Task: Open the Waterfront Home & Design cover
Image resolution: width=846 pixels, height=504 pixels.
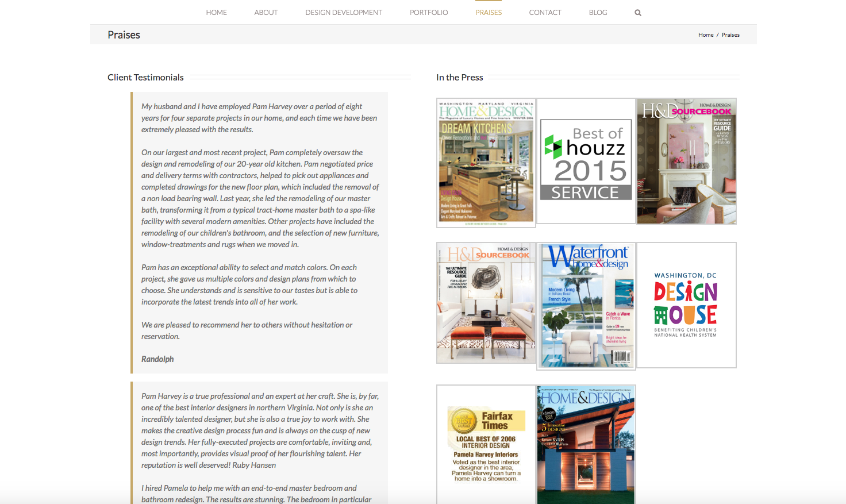Action: 586,306
